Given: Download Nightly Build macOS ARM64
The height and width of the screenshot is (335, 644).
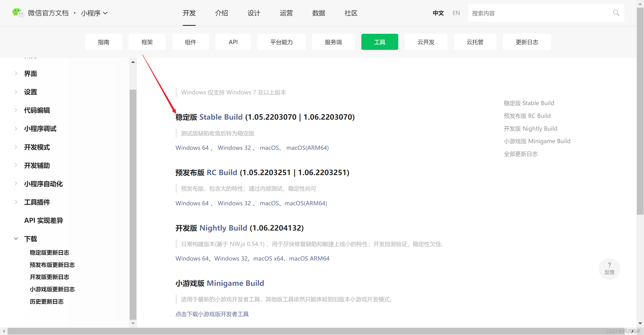Looking at the screenshot, I should 309,258.
